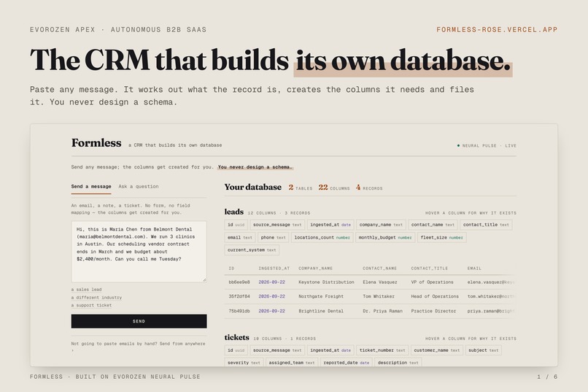The image size is (588, 392).
Task: Click the current_system column chip
Action: (x=252, y=250)
